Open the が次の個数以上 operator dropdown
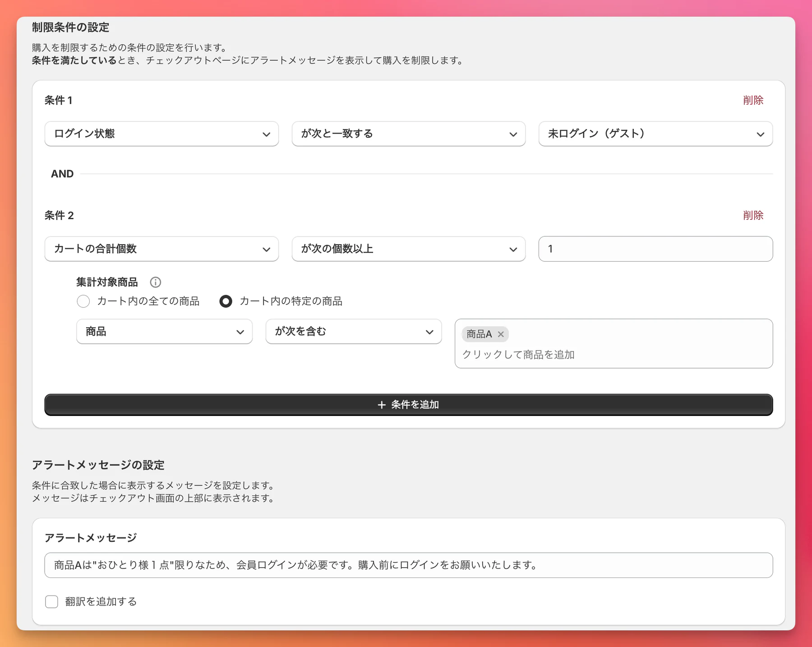The image size is (812, 647). (409, 249)
